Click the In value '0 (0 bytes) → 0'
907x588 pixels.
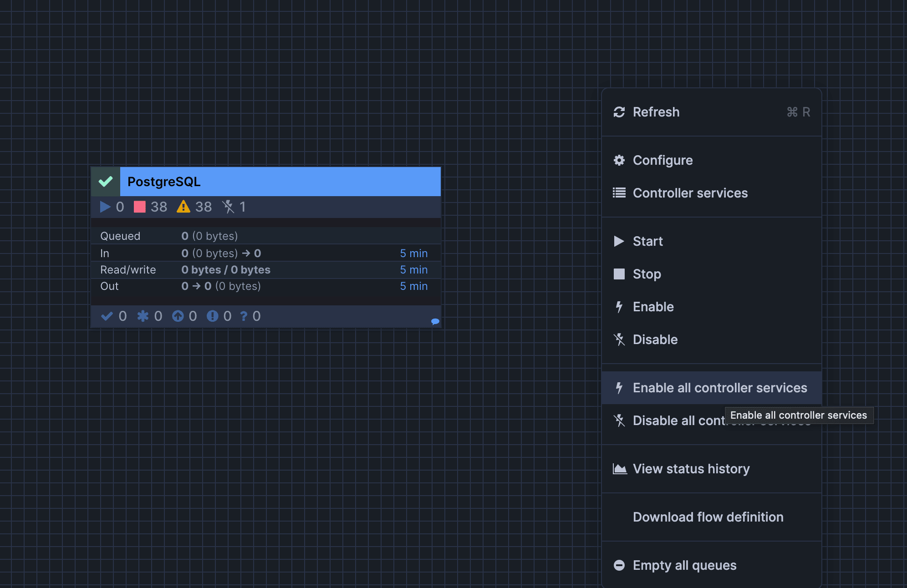click(x=221, y=253)
